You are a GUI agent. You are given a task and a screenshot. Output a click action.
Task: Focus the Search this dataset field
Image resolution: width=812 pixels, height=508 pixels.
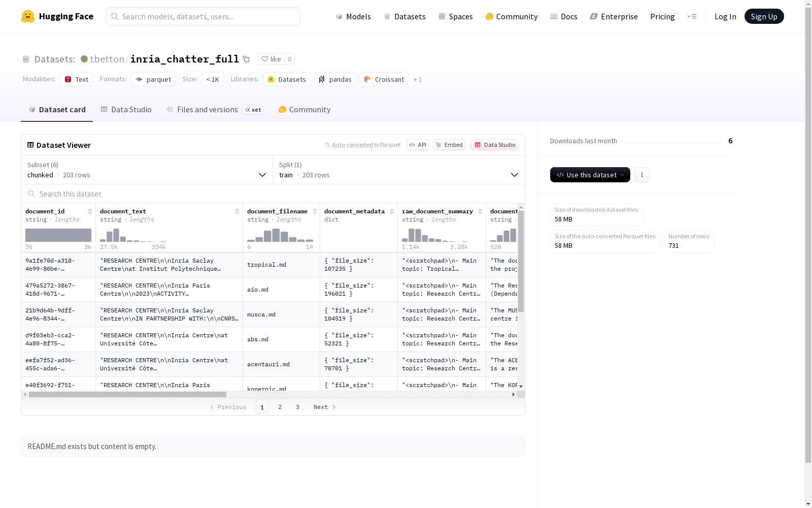(273, 194)
